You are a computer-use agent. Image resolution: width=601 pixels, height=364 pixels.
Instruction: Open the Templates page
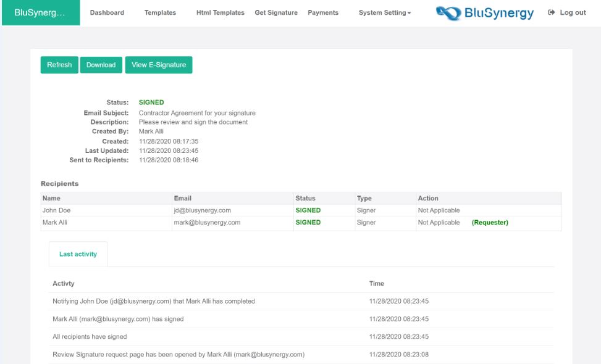(161, 12)
